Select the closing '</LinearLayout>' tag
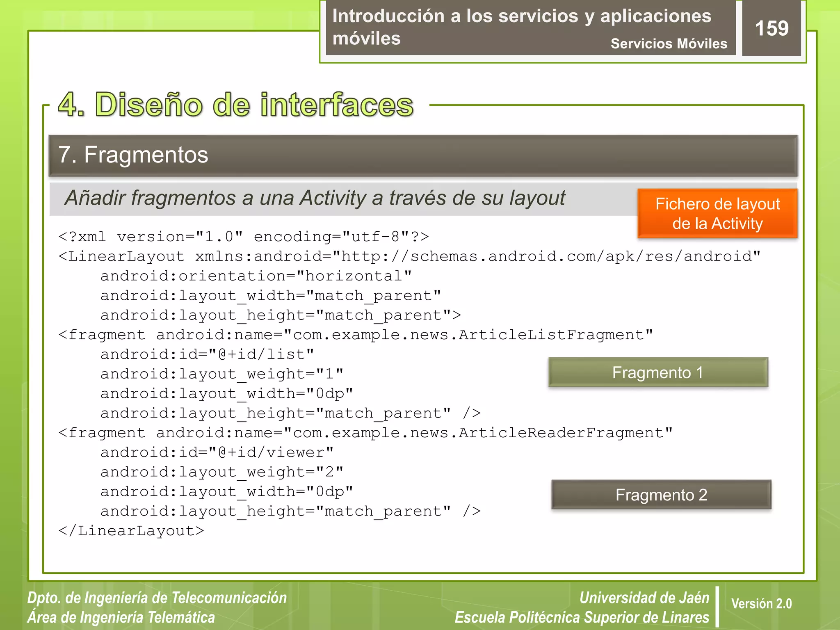840x630 pixels. pyautogui.click(x=131, y=531)
